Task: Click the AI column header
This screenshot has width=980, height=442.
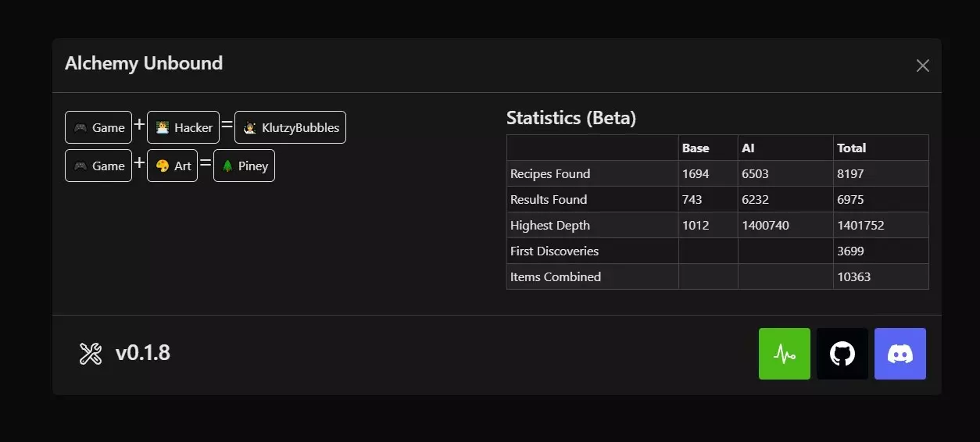Action: pyautogui.click(x=748, y=148)
